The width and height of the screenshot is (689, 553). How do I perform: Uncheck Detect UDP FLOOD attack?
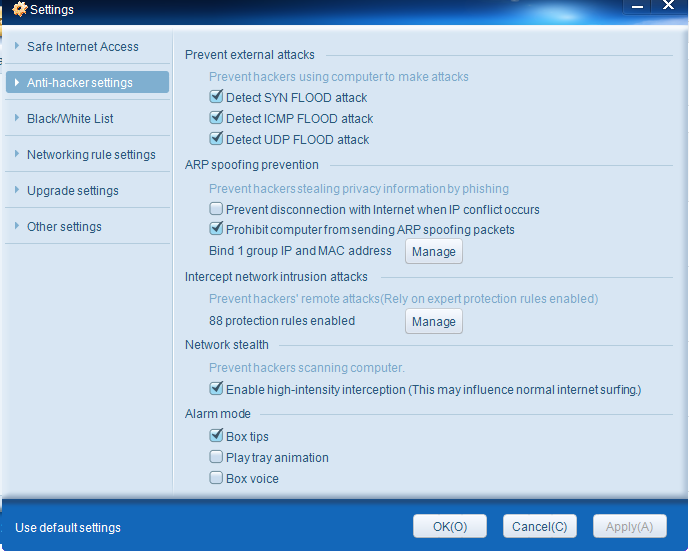(216, 138)
